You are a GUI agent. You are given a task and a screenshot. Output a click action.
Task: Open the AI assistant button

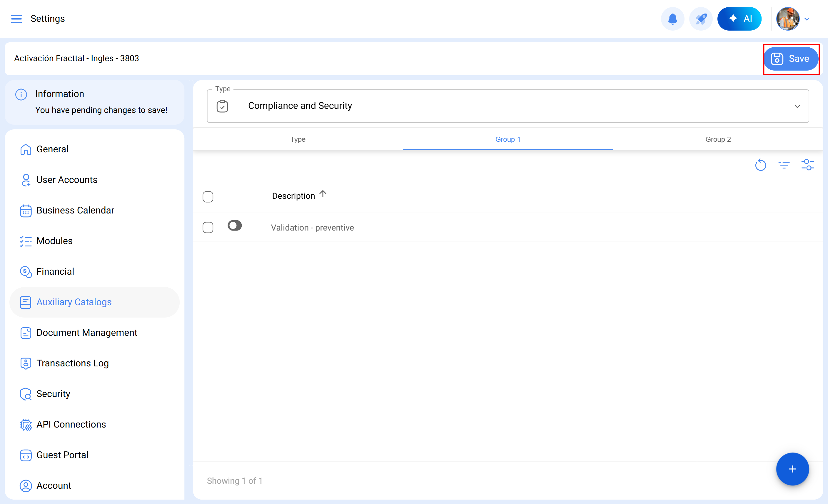click(x=739, y=19)
